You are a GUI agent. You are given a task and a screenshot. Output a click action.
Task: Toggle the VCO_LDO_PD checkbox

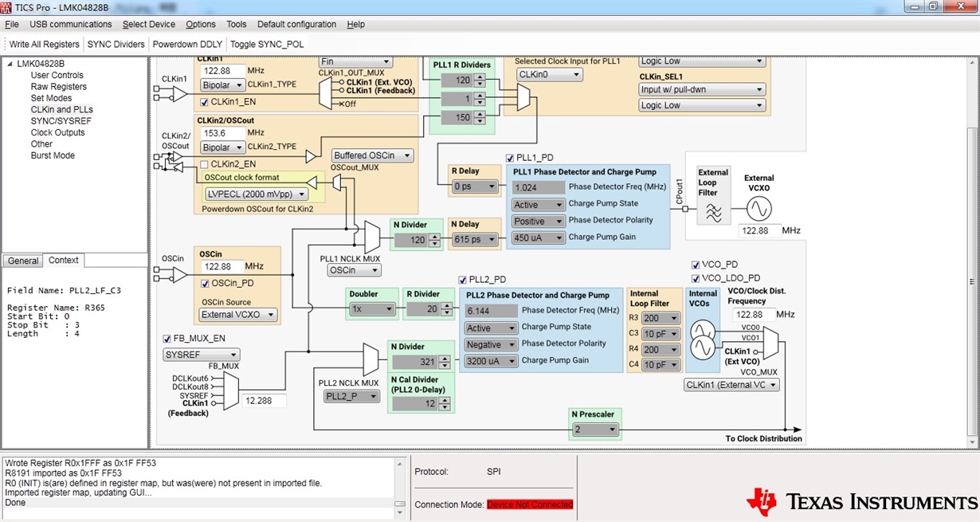pyautogui.click(x=695, y=278)
